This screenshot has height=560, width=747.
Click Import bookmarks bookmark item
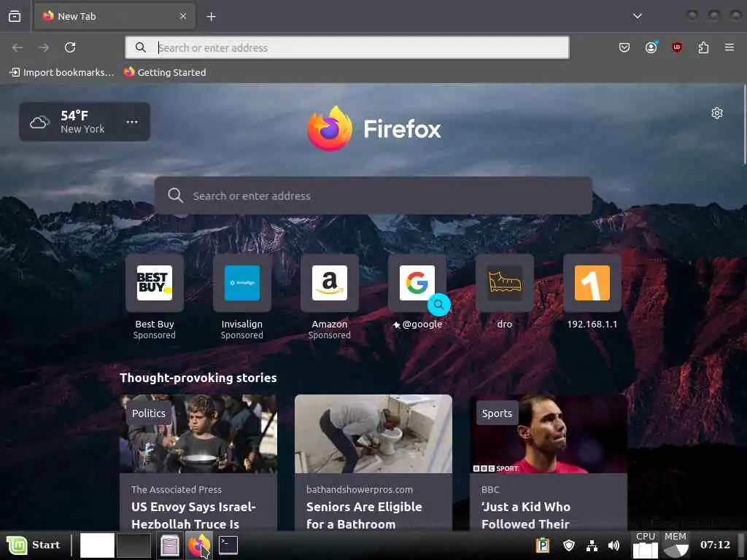click(62, 72)
